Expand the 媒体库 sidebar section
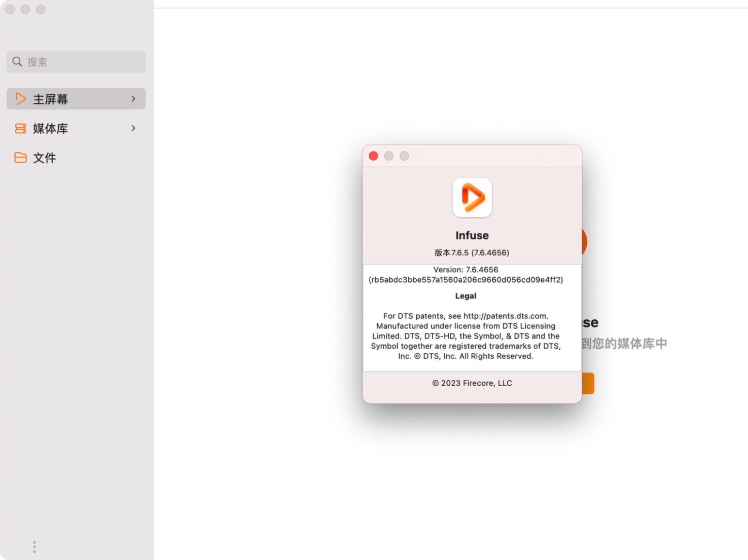The width and height of the screenshot is (748, 560). click(133, 128)
